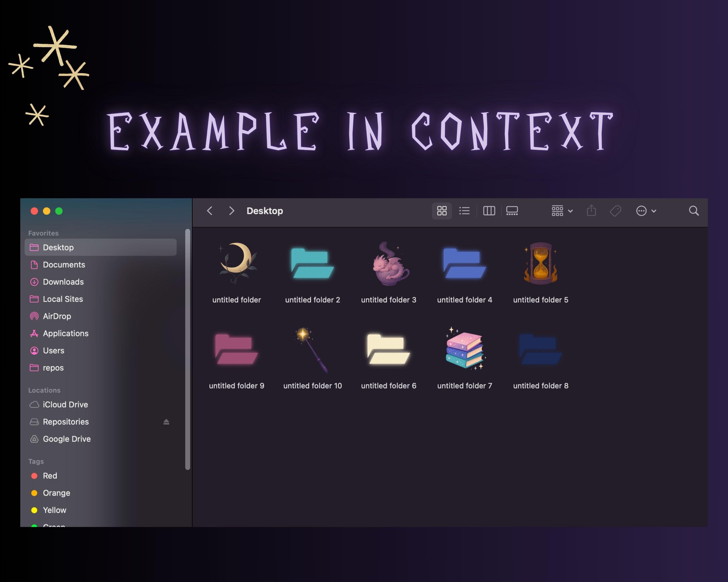Open repos in the sidebar
Screen dimensions: 728x582
point(101,368)
